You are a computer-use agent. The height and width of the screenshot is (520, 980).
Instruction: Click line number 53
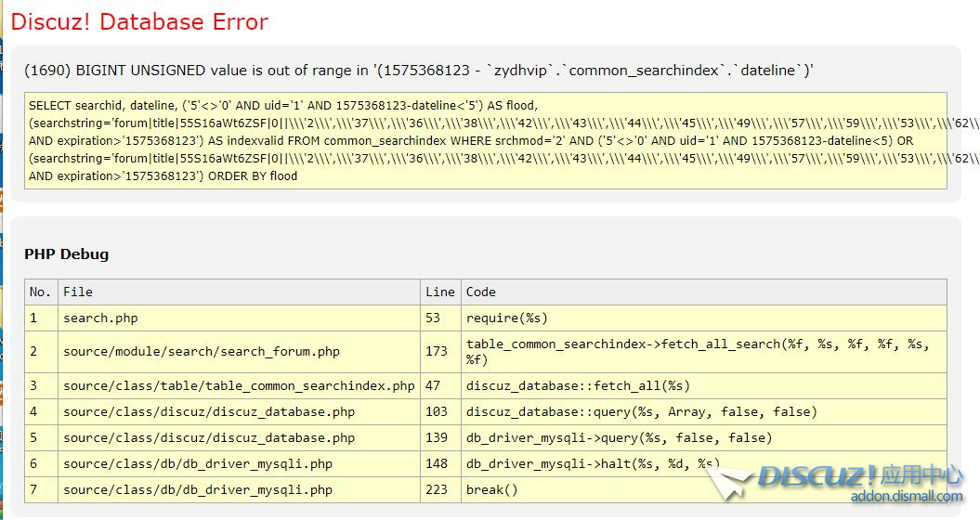(x=440, y=318)
